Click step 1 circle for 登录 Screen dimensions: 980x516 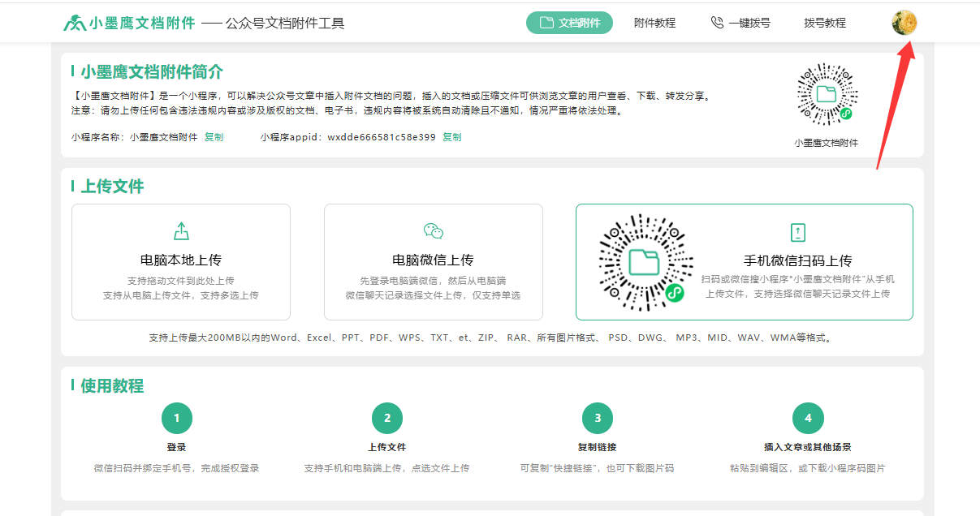click(177, 419)
